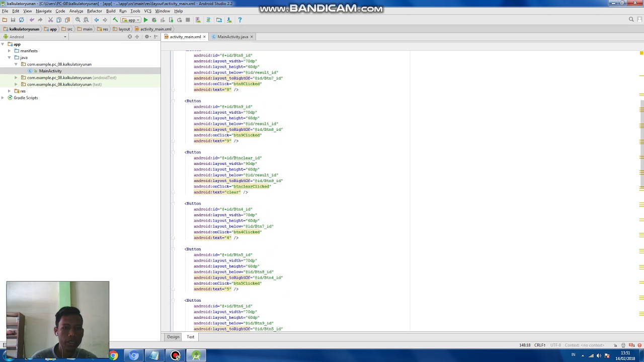Open the Android project view dropdown

35,37
